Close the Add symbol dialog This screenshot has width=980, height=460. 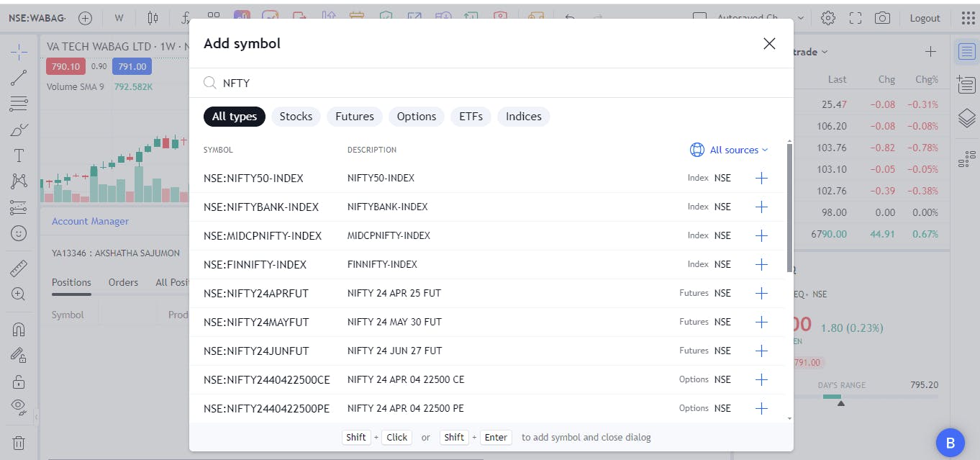tap(769, 43)
